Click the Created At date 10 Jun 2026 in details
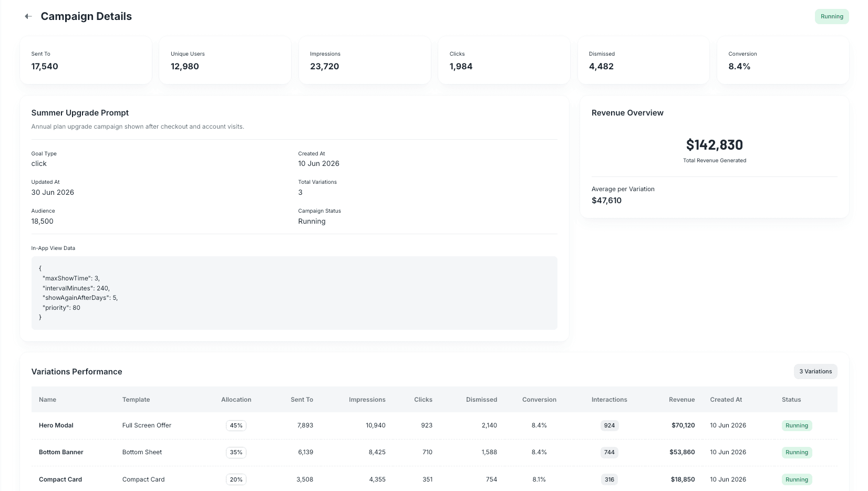Screen dimensions: 868x491 pos(318,163)
